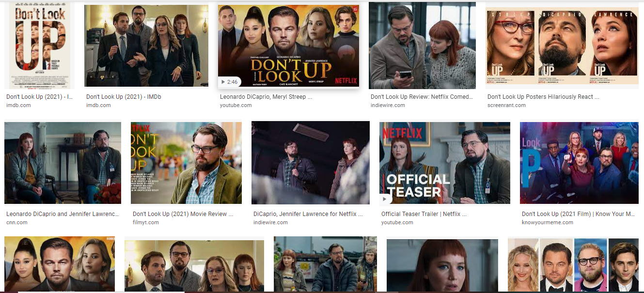Click the filmyt.com source label
The image size is (644, 293).
click(x=146, y=222)
